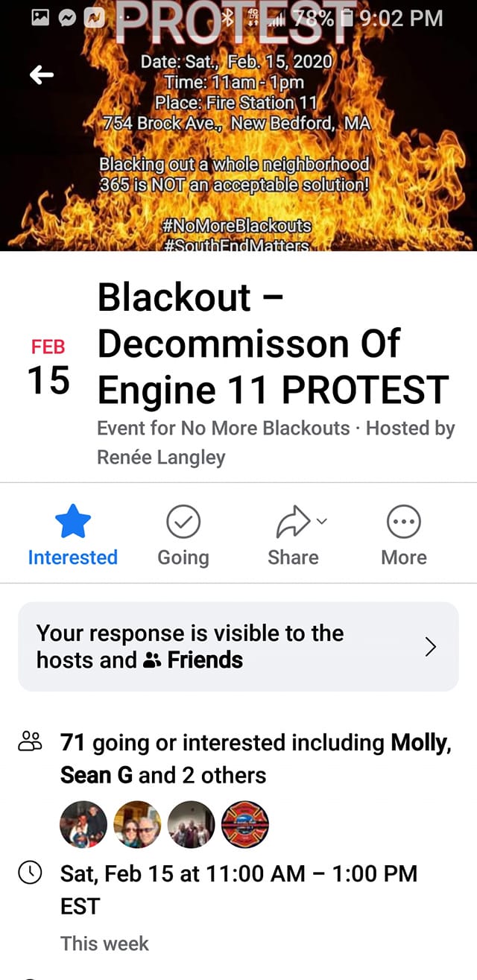The width and height of the screenshot is (477, 980).
Task: Toggle the Interested star icon
Action: click(73, 522)
